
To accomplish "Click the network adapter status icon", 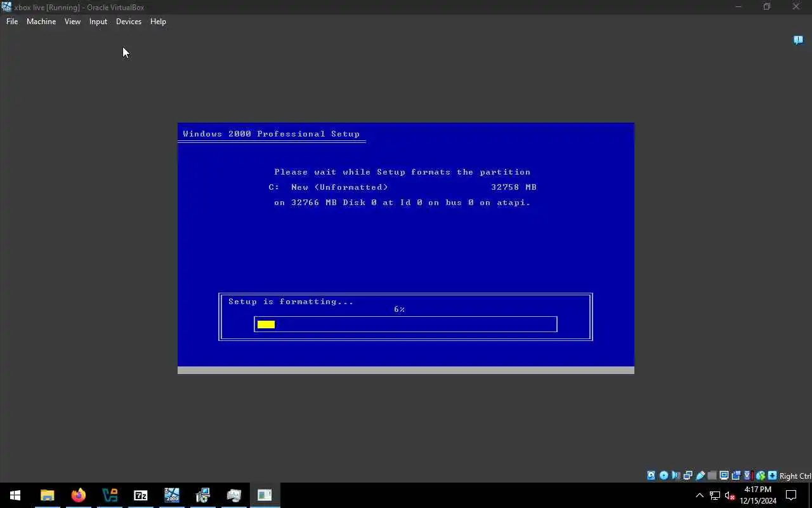I will (688, 476).
